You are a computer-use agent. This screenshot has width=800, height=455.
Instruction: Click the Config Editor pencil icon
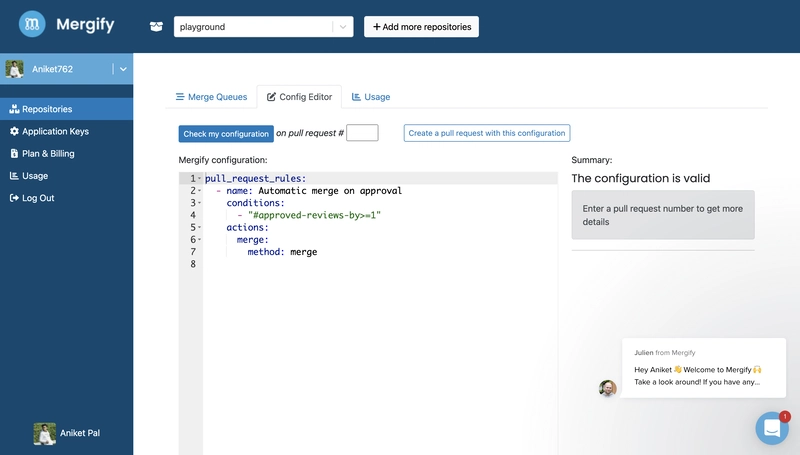(x=271, y=96)
